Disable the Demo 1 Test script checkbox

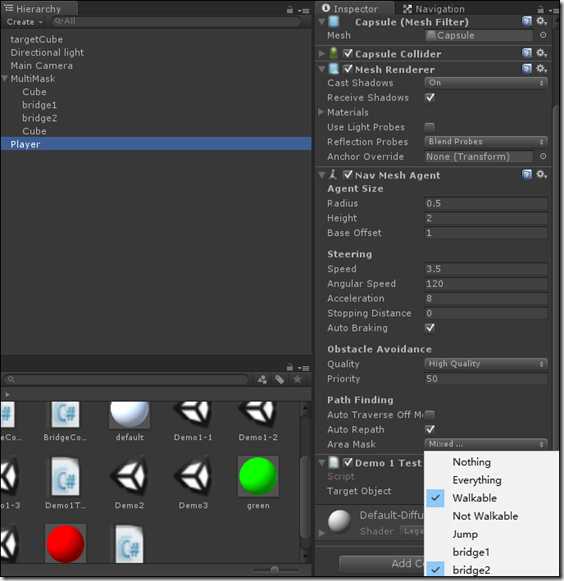(348, 462)
